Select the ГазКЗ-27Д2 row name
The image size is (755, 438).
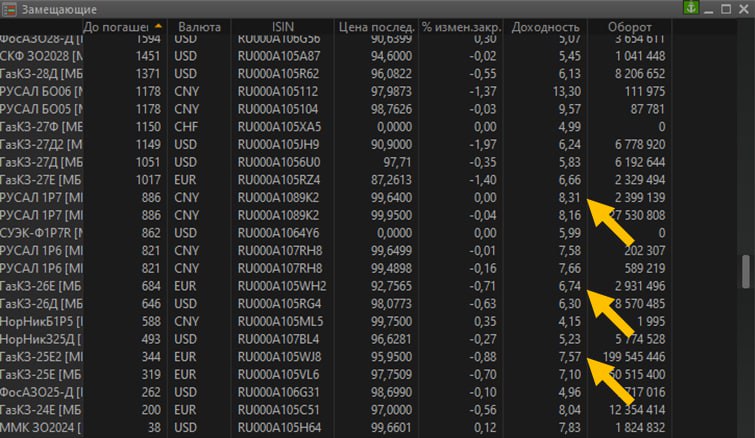41,145
